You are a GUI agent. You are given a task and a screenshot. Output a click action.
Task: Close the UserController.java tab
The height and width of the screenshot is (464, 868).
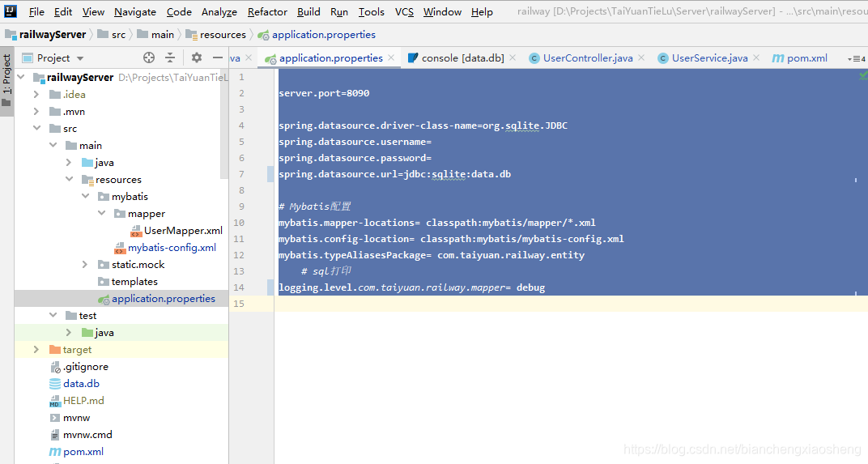(x=641, y=57)
